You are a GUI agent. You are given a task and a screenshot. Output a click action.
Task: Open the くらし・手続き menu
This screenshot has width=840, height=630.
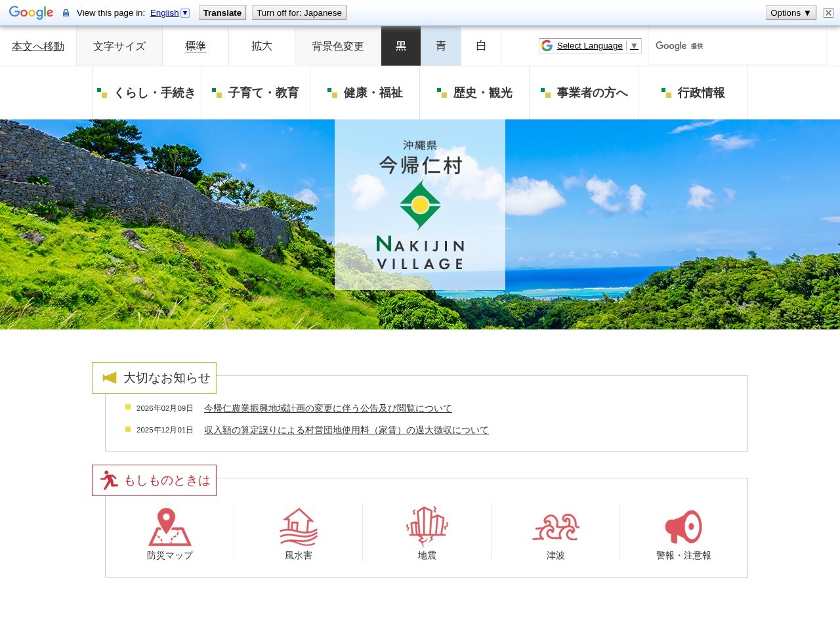(x=147, y=93)
